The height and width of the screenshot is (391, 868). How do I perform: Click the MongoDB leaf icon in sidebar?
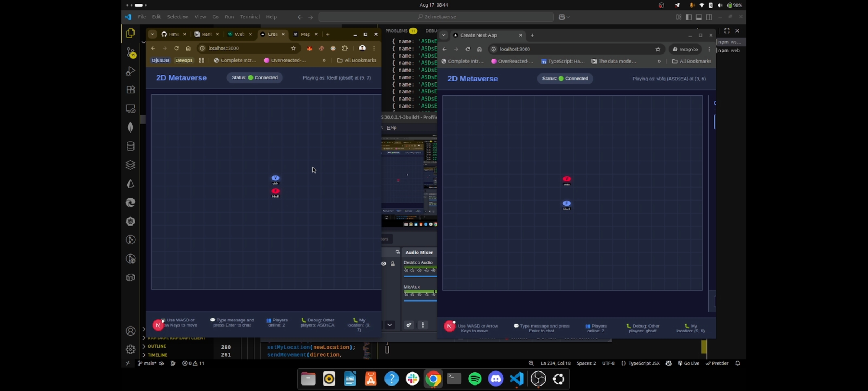tap(130, 127)
